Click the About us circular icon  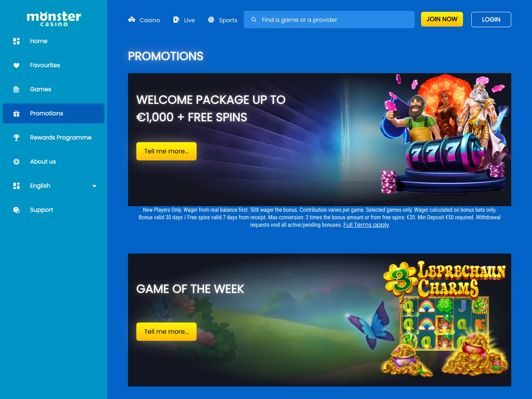(17, 162)
